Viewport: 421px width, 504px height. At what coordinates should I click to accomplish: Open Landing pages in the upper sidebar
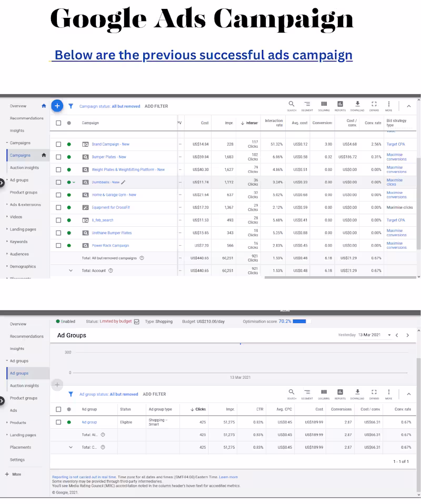tap(23, 229)
